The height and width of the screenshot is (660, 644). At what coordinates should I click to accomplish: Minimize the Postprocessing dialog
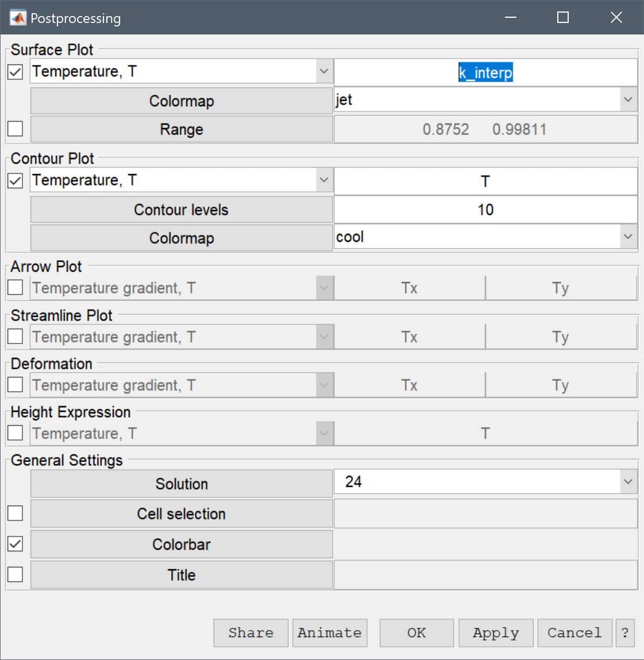coord(511,17)
